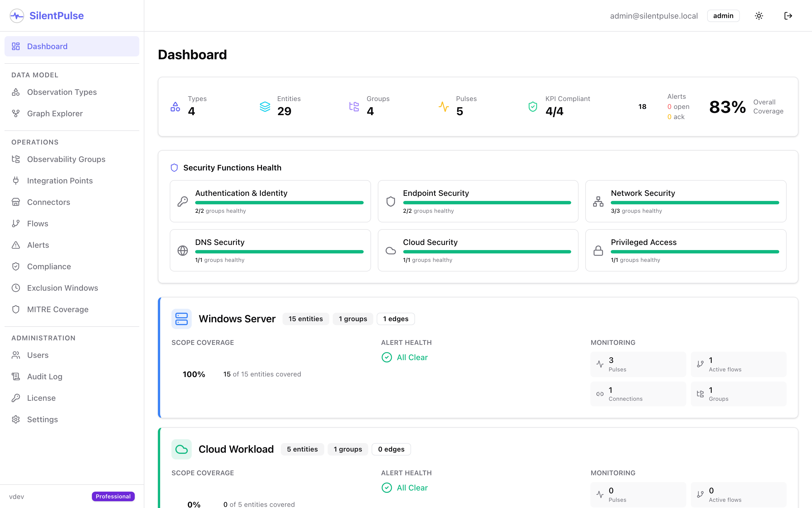Viewport: 812px width, 508px height.
Task: Click the alerts count 18
Action: click(642, 107)
